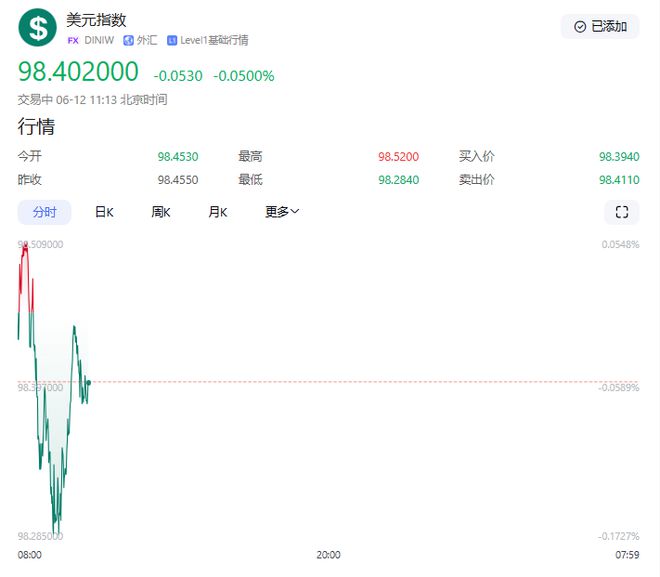Click the 卖出价 value 98.4110
Image resolution: width=660 pixels, height=577 pixels.
coord(619,180)
